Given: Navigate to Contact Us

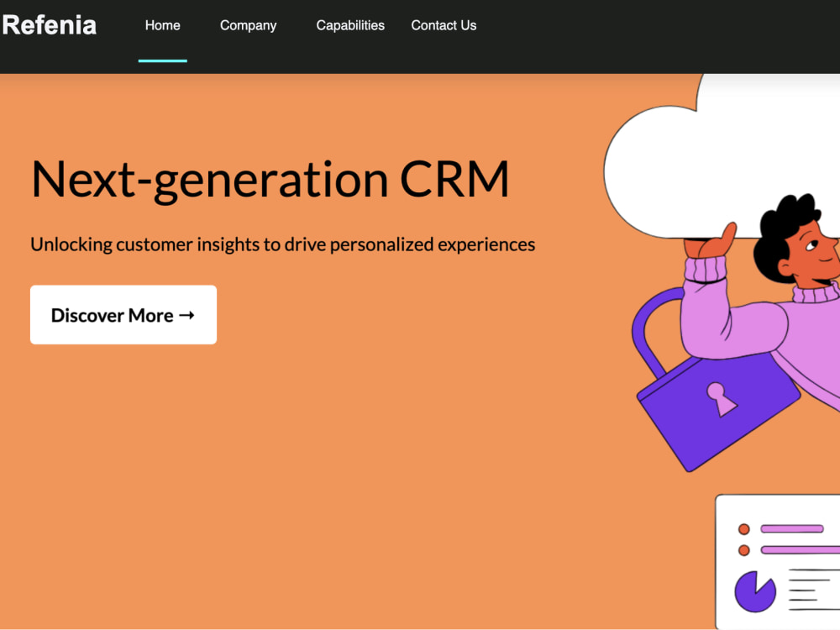Looking at the screenshot, I should click(x=444, y=25).
